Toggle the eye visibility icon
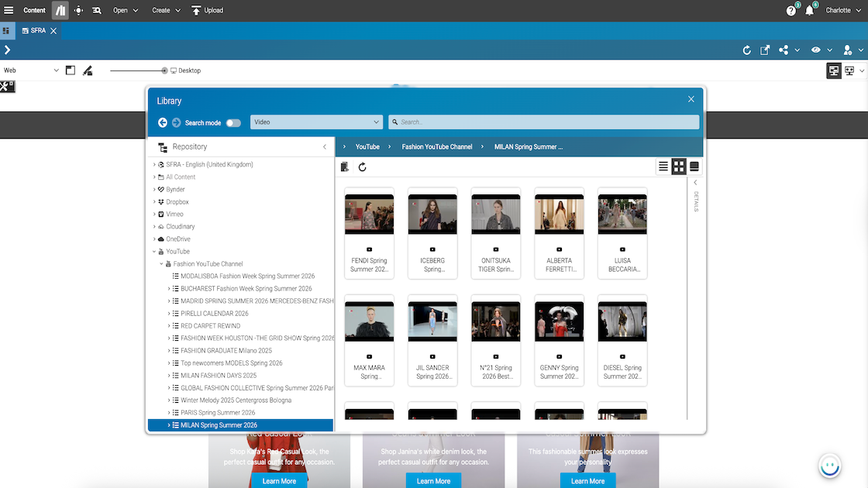 (815, 50)
